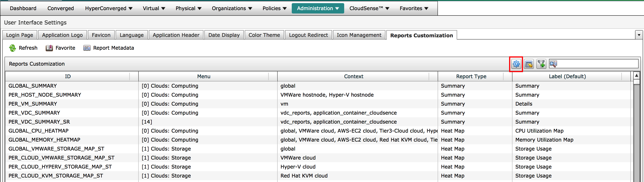Expand the Physical menu
This screenshot has height=182, width=644.
[x=188, y=8]
